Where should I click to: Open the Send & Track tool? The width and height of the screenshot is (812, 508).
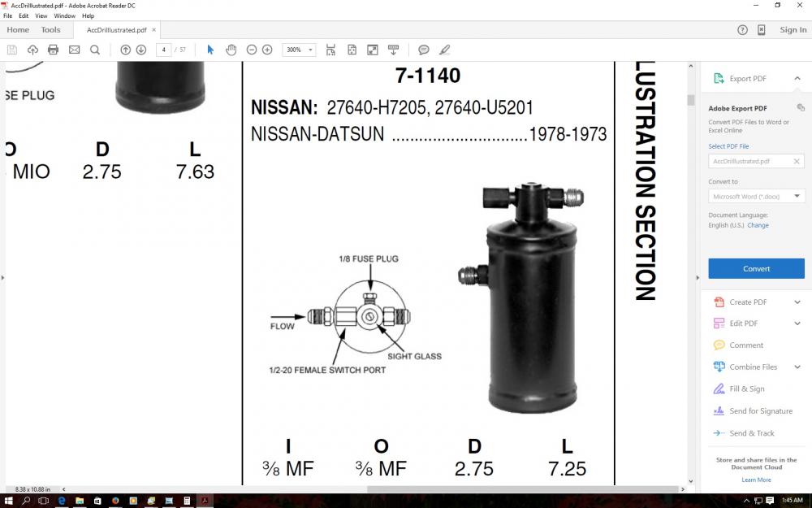tap(751, 433)
